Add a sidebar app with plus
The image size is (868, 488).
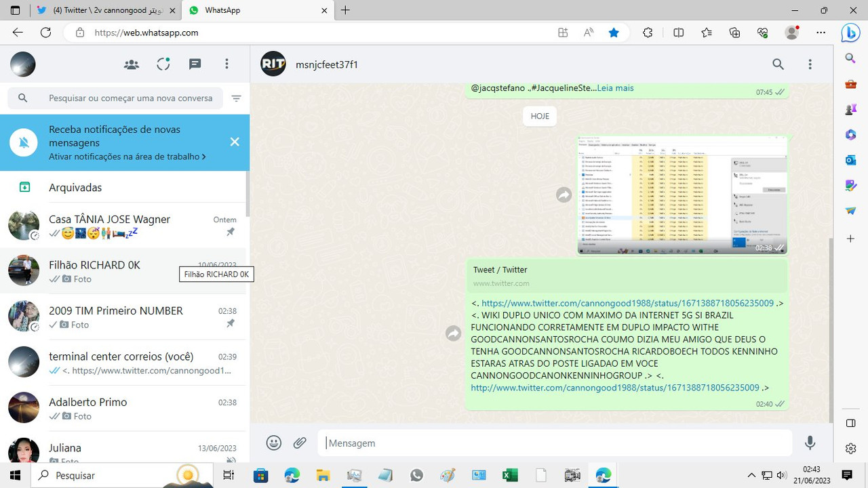coord(850,239)
